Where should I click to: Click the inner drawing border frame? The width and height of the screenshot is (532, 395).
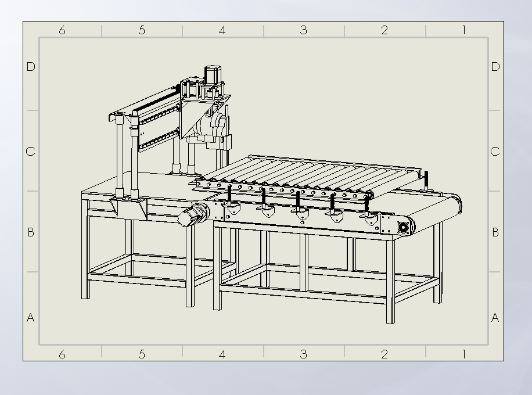point(39,192)
